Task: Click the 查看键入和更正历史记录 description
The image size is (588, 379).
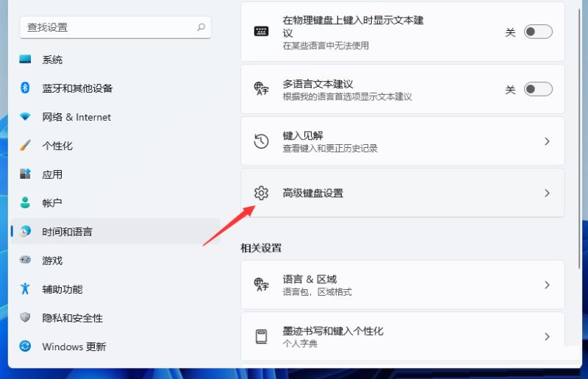Action: 330,149
